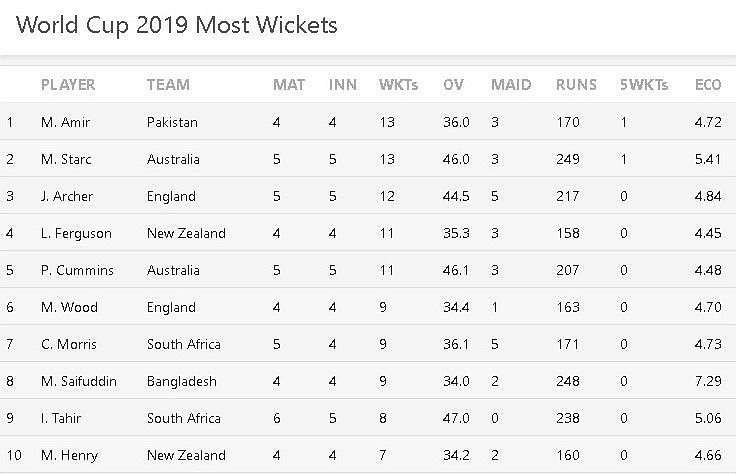Sort by WKTs column header
This screenshot has height=474, width=736.
[x=399, y=85]
